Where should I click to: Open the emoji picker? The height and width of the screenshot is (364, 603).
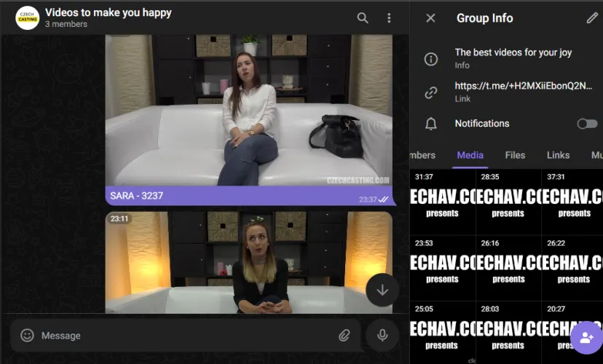pyautogui.click(x=27, y=335)
